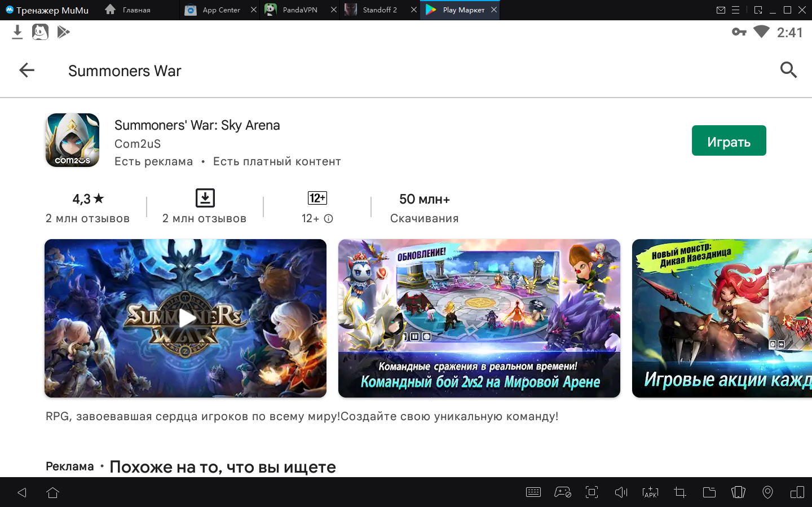Screen dimensions: 812x507
Task: Open the hamburger menu in the title bar
Action: 735,10
